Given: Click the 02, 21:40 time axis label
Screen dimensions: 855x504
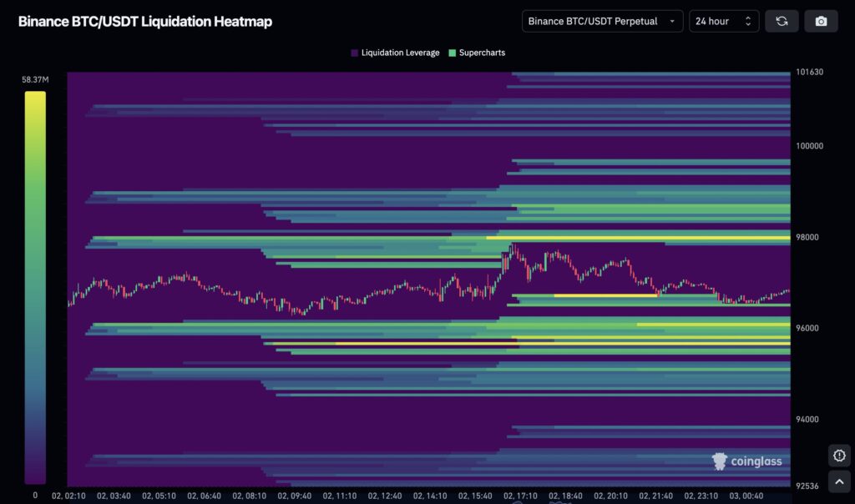Looking at the screenshot, I should tap(656, 496).
